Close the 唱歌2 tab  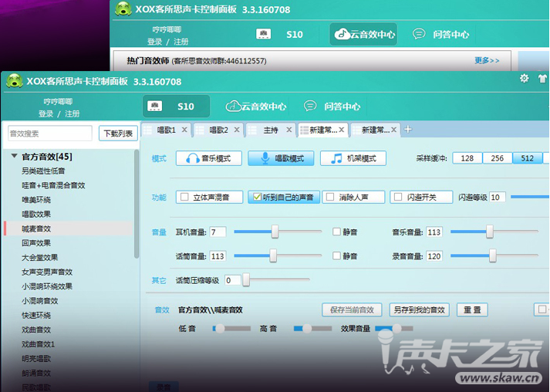pos(237,130)
